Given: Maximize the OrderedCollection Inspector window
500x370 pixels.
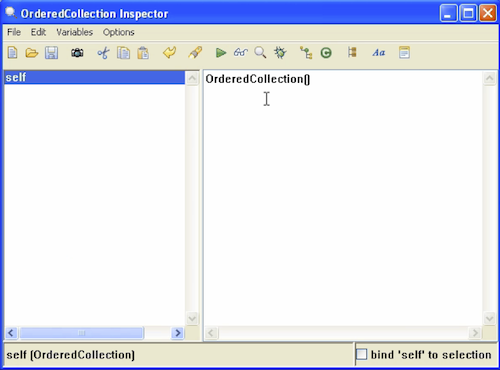Looking at the screenshot, I should (468, 13).
